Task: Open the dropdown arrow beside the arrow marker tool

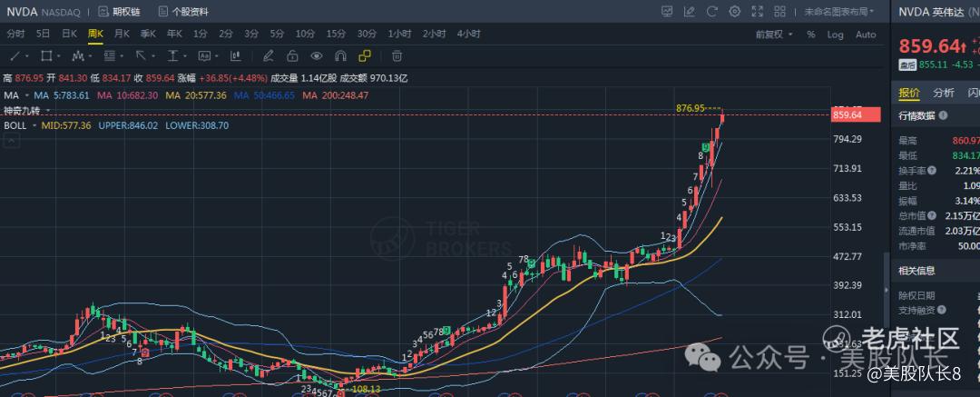Action: coord(153,56)
